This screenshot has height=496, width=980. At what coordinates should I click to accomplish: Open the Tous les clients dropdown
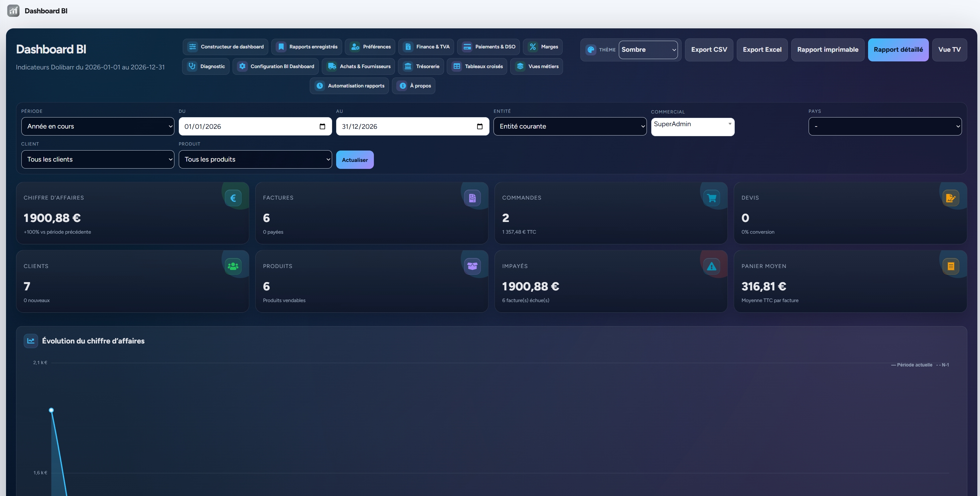pyautogui.click(x=98, y=159)
